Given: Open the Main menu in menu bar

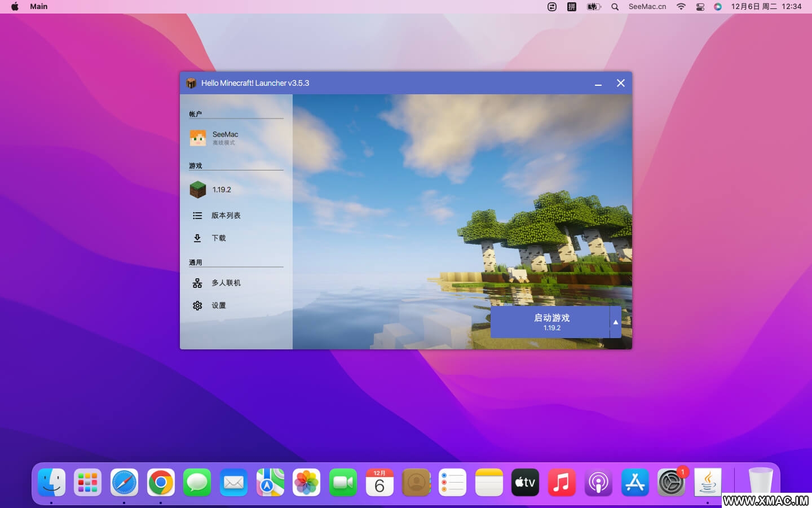Looking at the screenshot, I should 39,7.
